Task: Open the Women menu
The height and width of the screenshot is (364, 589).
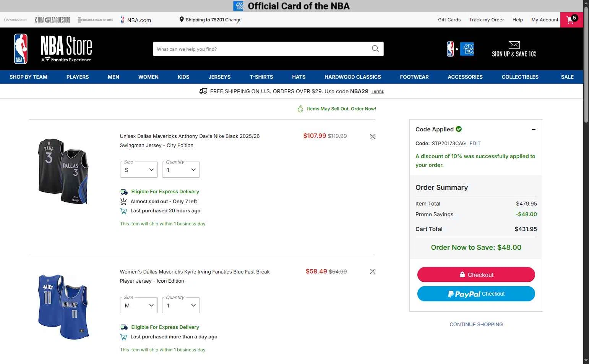Action: 148,77
